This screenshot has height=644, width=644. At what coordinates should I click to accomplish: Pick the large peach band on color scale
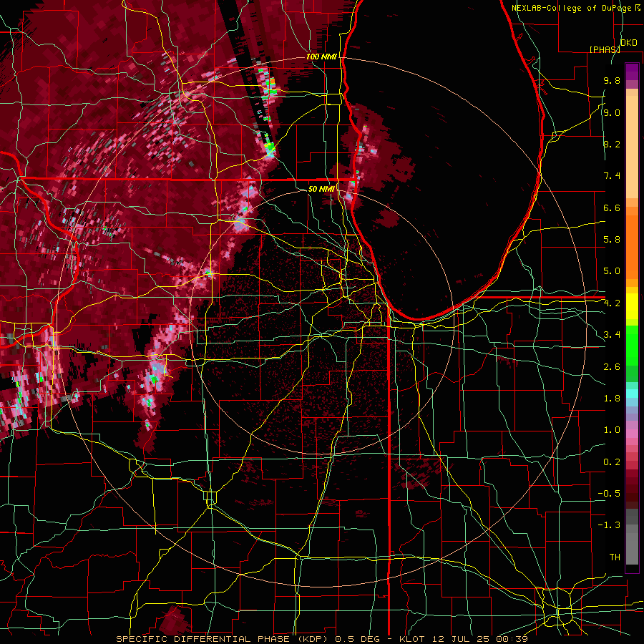632,148
